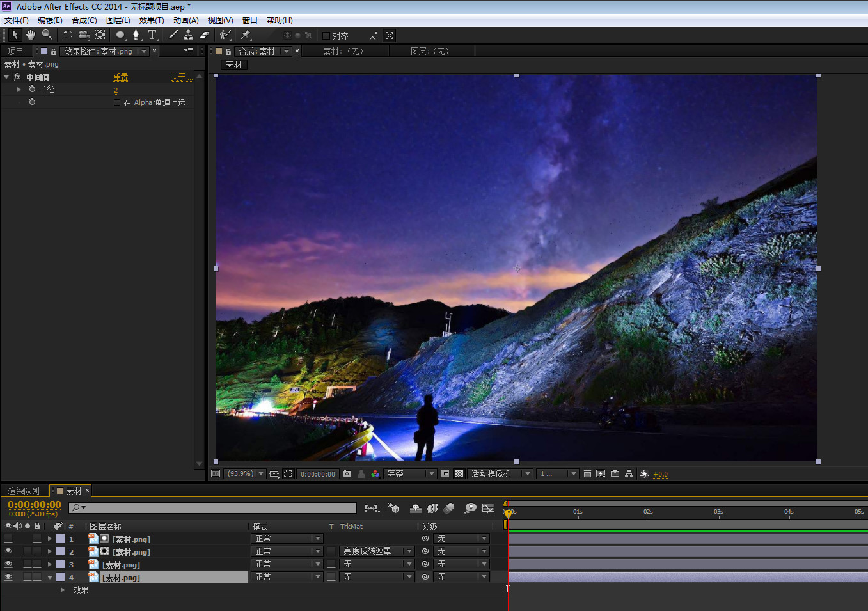Image resolution: width=868 pixels, height=611 pixels.
Task: Click the snapshot camera icon below the viewer
Action: [x=347, y=474]
